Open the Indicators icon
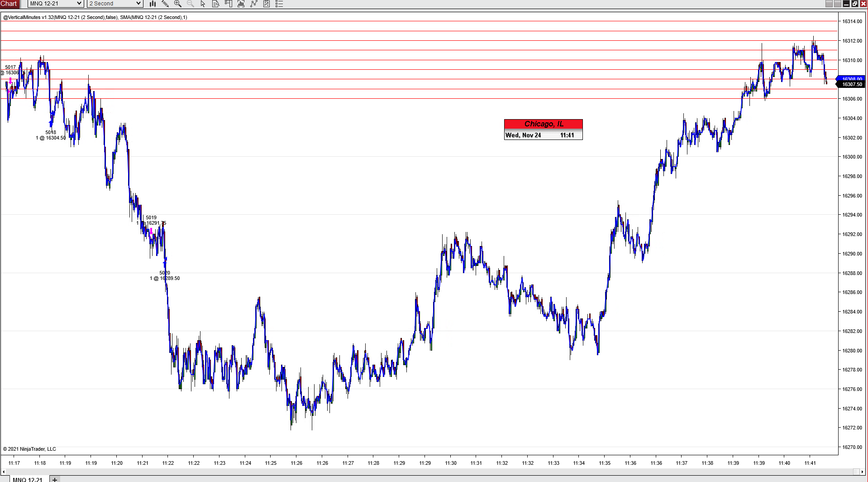The width and height of the screenshot is (868, 482). click(x=254, y=4)
